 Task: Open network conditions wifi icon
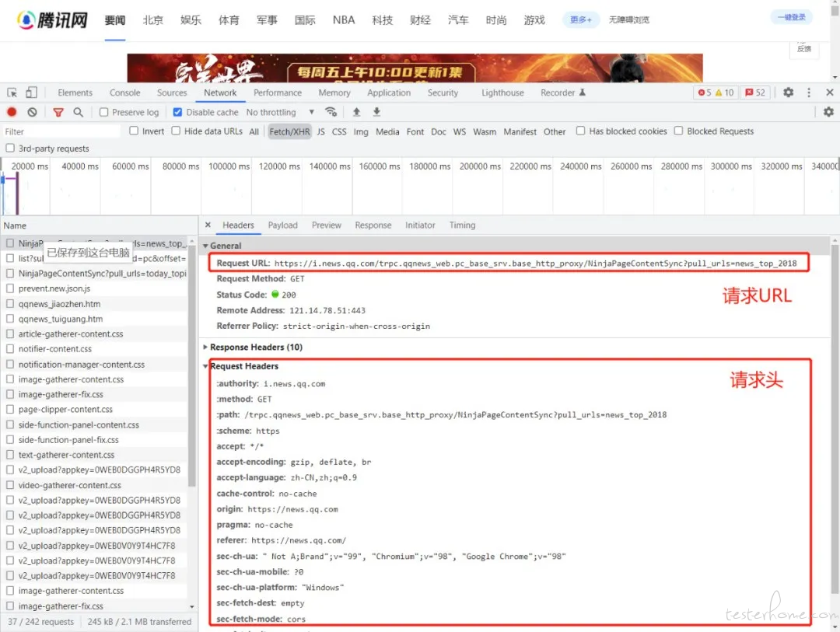click(331, 112)
